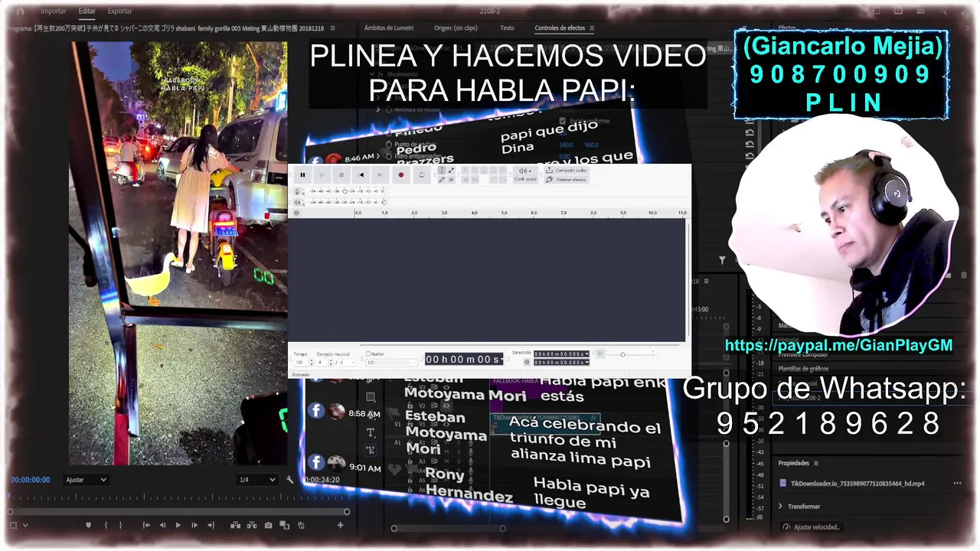Open the Texto panel tab

point(507,28)
